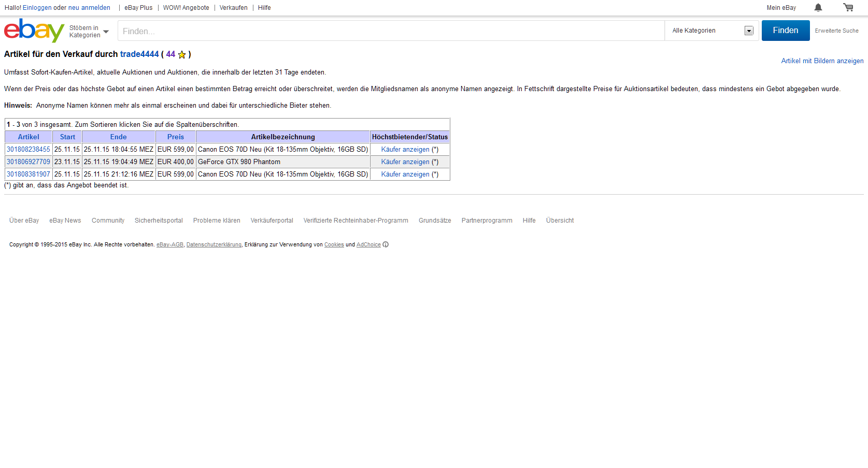The width and height of the screenshot is (868, 468).
Task: Open Datenschutzerklärung link
Action: (x=214, y=245)
